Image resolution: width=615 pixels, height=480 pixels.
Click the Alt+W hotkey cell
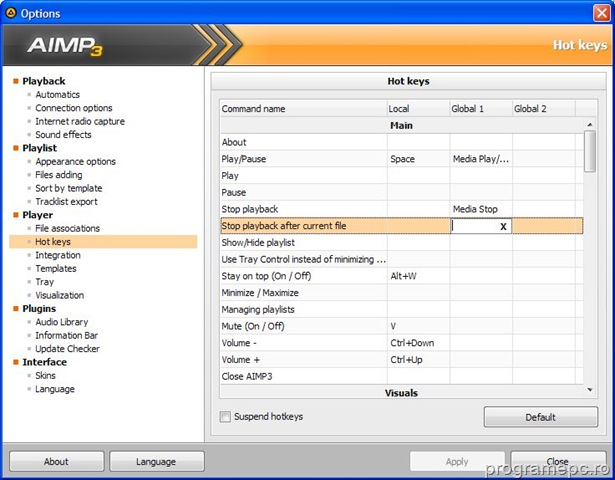(x=418, y=276)
